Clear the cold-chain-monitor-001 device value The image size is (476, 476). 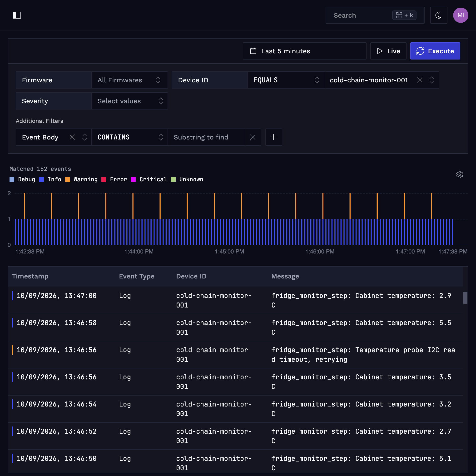coord(420,80)
